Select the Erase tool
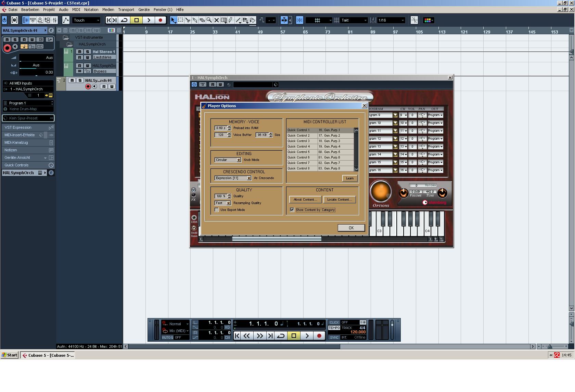 coord(202,20)
